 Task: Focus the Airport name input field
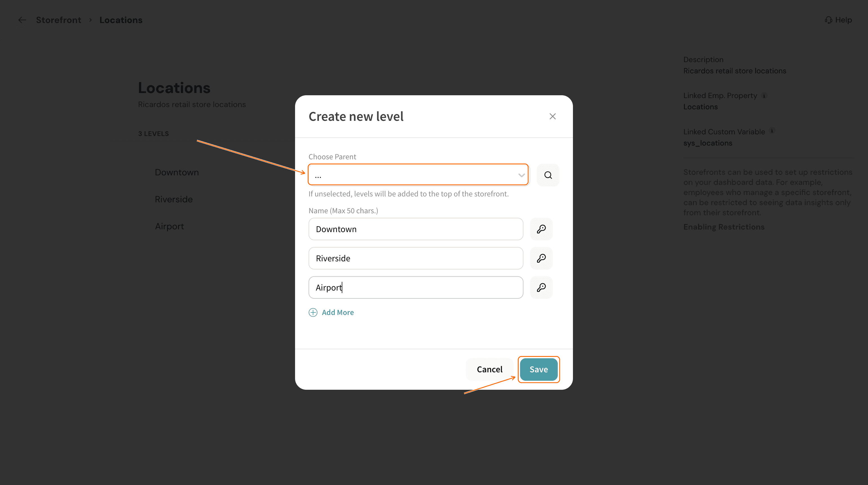point(416,287)
